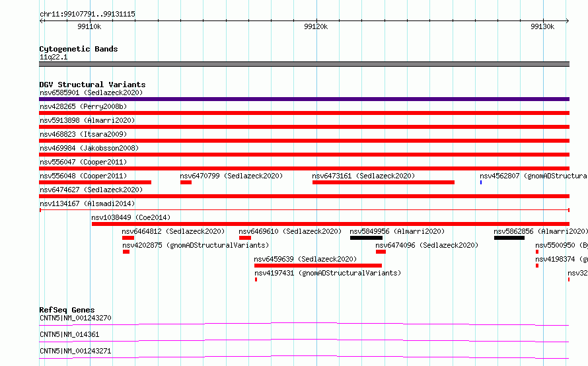Select the 11q22.1 cytogenetic band bar
Image resolution: width=588 pixels, height=366 pixels.
[304, 64]
